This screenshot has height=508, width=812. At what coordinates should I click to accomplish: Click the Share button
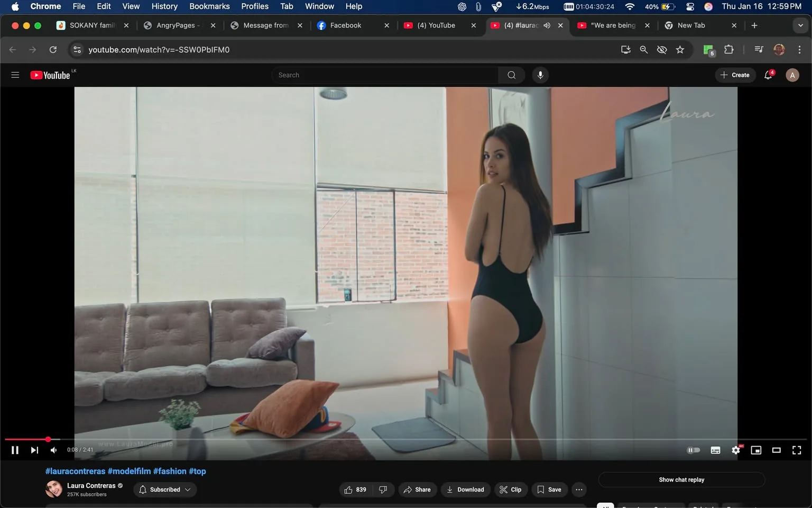[x=417, y=489]
